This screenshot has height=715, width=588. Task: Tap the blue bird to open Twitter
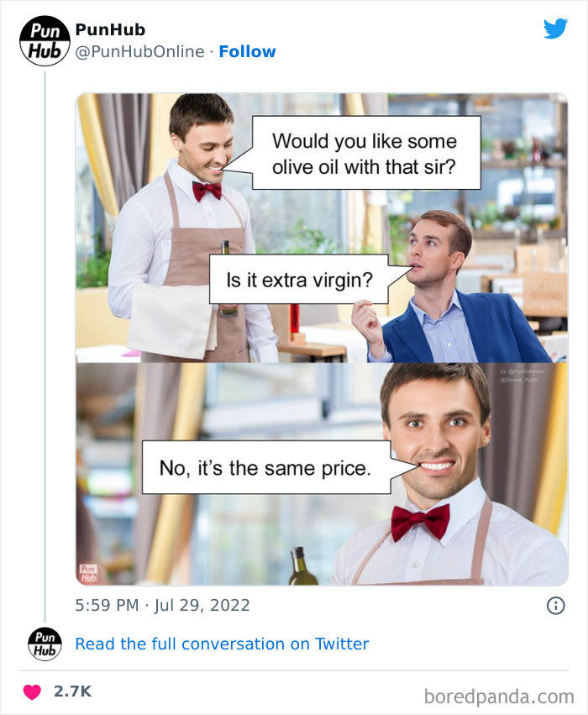pos(556,29)
